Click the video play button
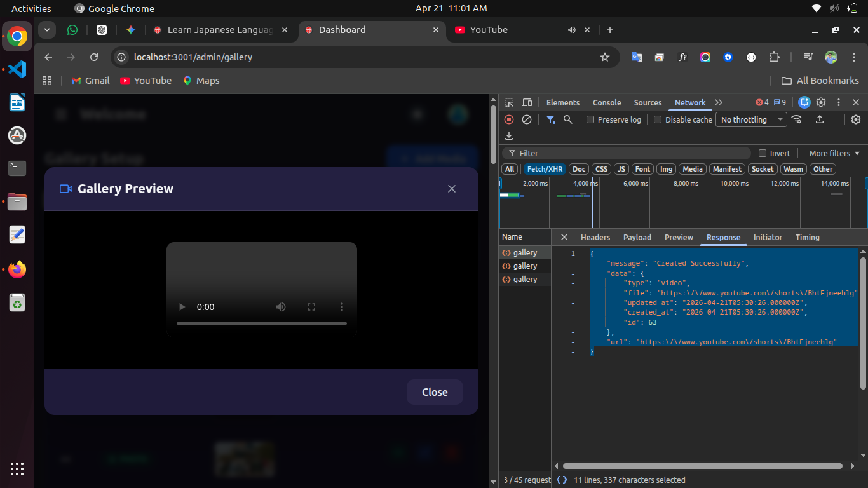868x488 pixels. pyautogui.click(x=182, y=307)
